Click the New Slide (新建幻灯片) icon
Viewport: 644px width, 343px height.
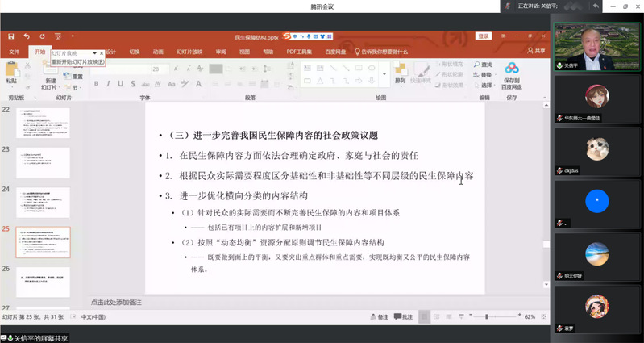49,69
